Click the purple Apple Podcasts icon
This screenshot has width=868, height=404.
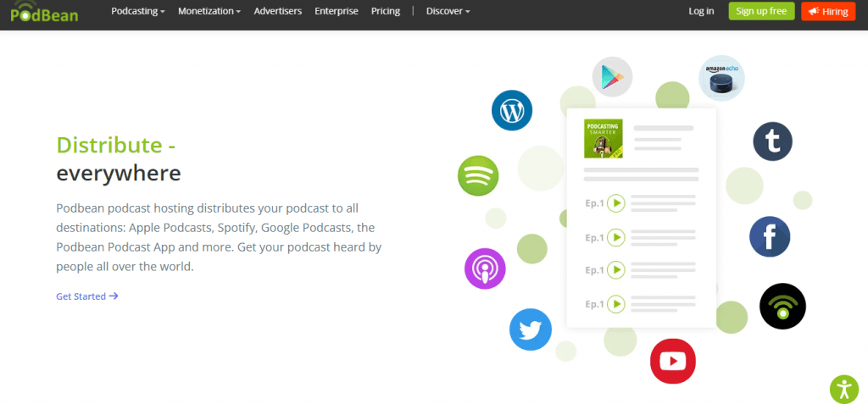(485, 268)
